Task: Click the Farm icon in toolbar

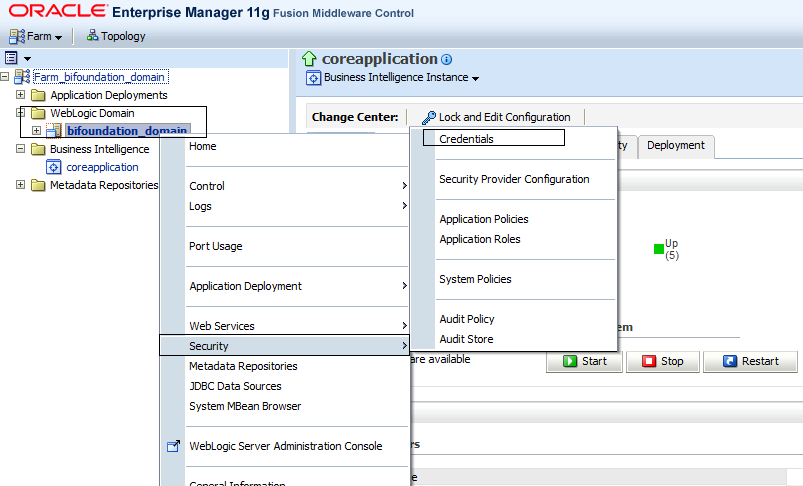Action: pyautogui.click(x=17, y=36)
